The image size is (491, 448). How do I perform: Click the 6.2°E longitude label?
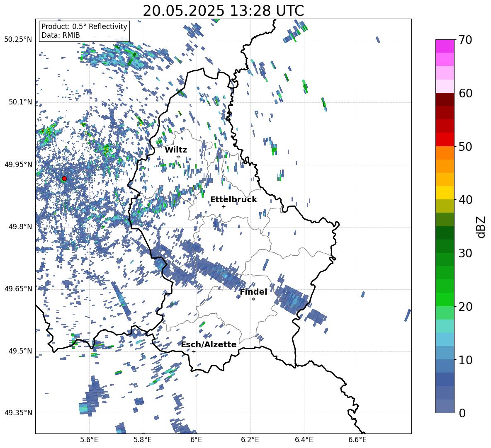[250, 440]
